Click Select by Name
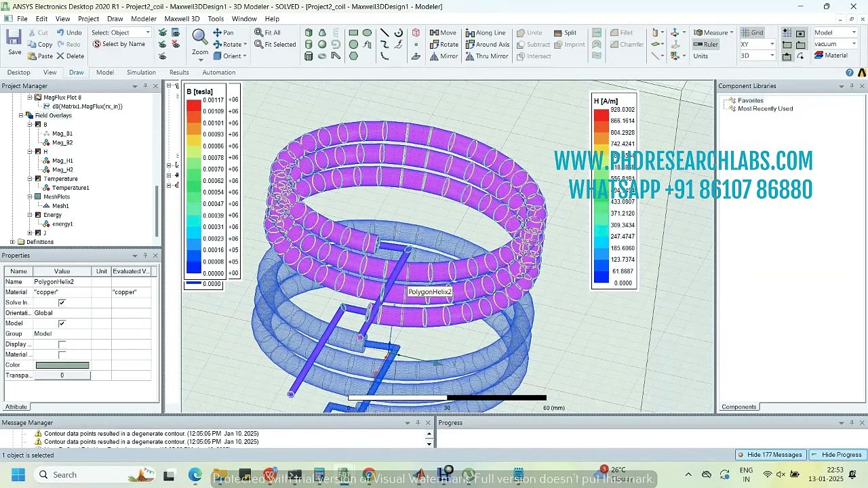868x488 pixels. tap(119, 44)
